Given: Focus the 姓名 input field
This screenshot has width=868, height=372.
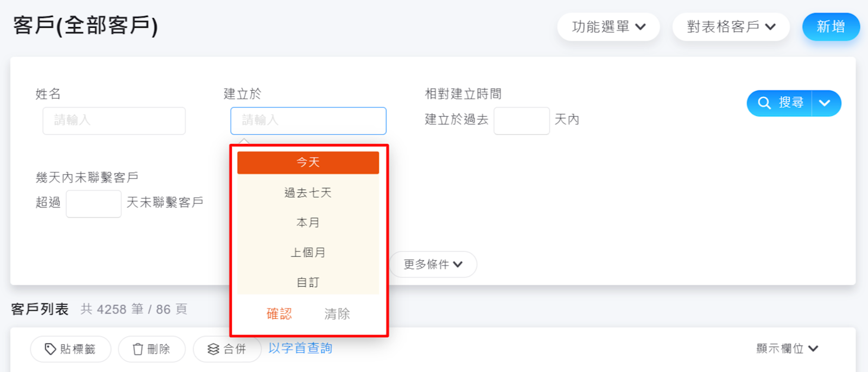Looking at the screenshot, I should (x=114, y=121).
